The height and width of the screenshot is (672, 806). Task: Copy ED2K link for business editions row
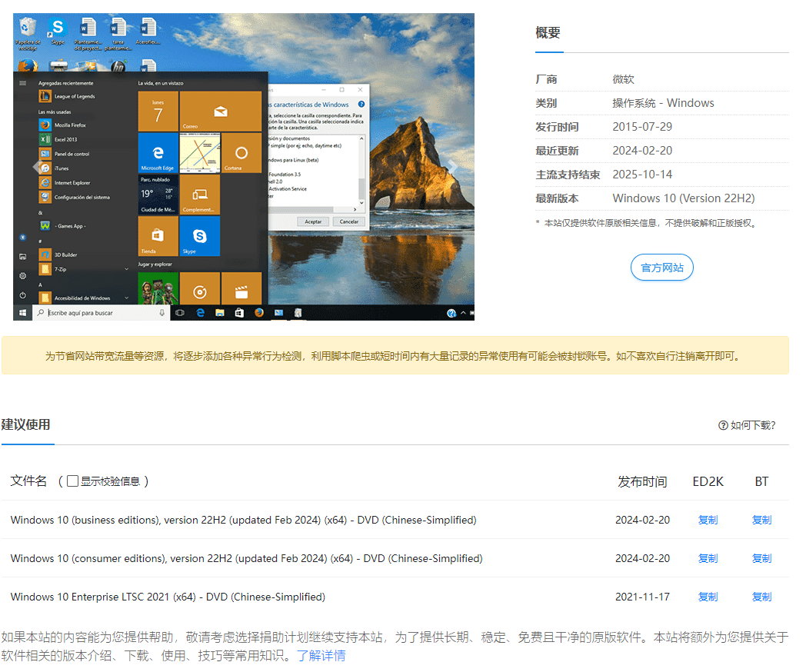[x=708, y=520]
